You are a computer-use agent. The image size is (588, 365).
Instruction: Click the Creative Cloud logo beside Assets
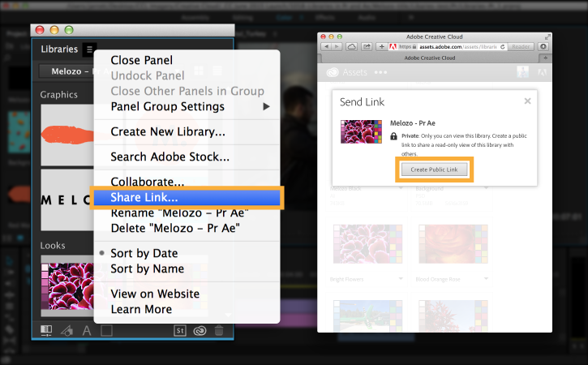coord(333,72)
